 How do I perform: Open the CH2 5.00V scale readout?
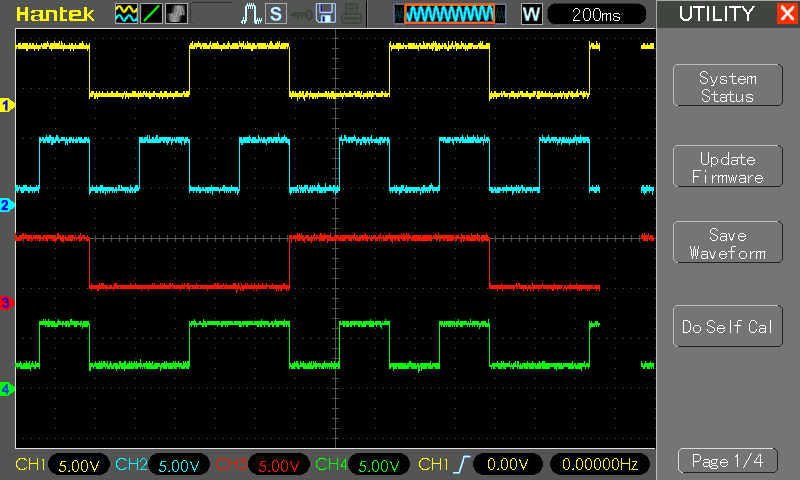point(180,465)
